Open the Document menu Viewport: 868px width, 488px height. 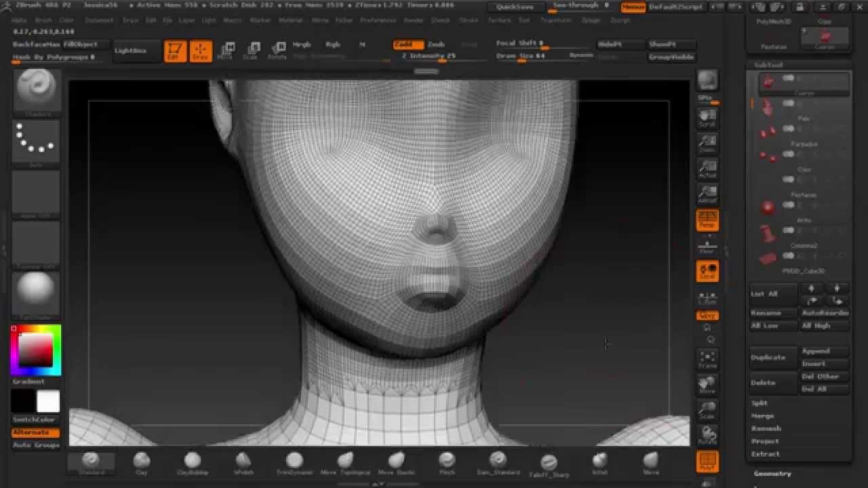tap(100, 20)
